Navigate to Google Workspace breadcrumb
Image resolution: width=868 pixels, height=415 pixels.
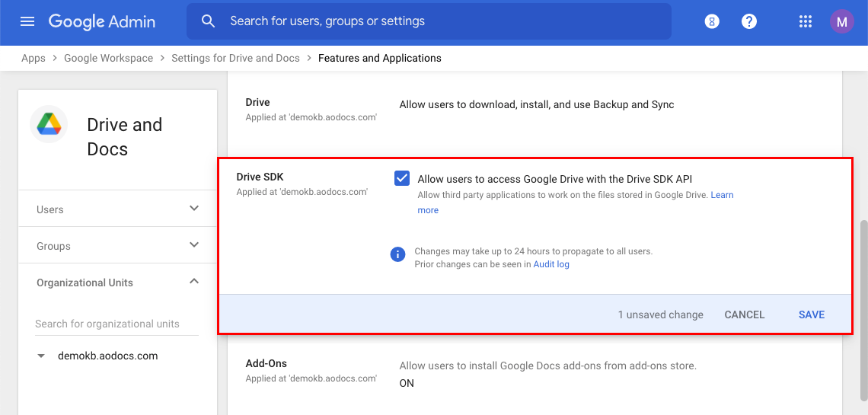[x=108, y=58]
